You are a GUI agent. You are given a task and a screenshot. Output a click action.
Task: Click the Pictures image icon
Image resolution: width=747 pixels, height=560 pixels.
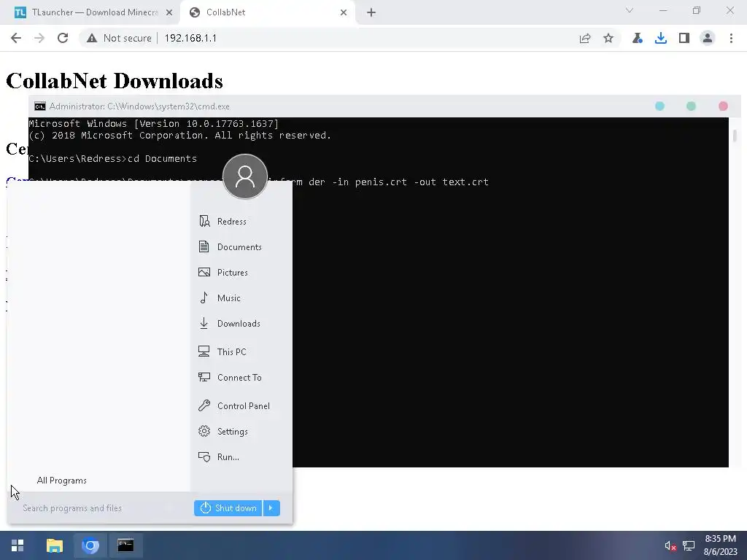click(x=204, y=273)
